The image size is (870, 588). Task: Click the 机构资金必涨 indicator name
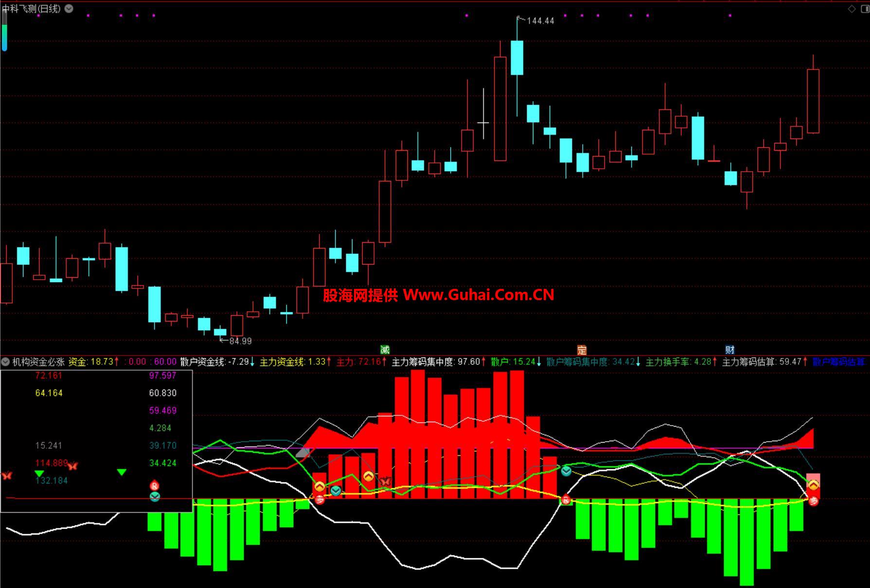38,362
